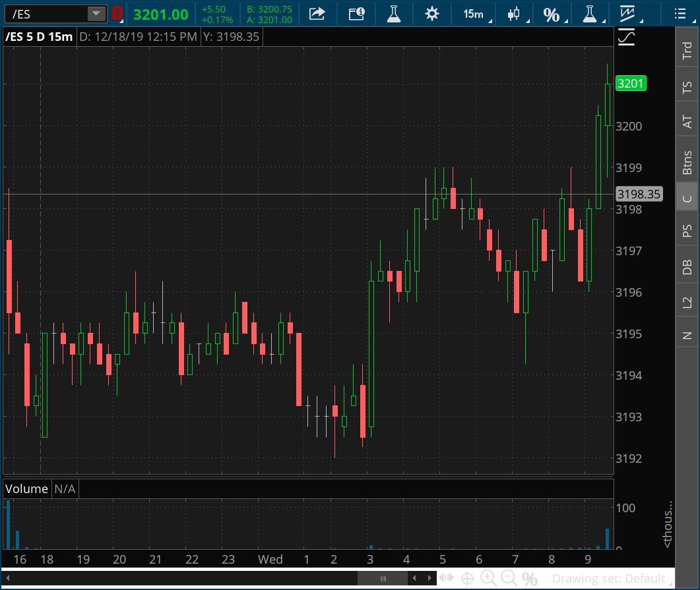This screenshot has height=590, width=700.
Task: Select the C sidebar tab
Action: coord(687,198)
